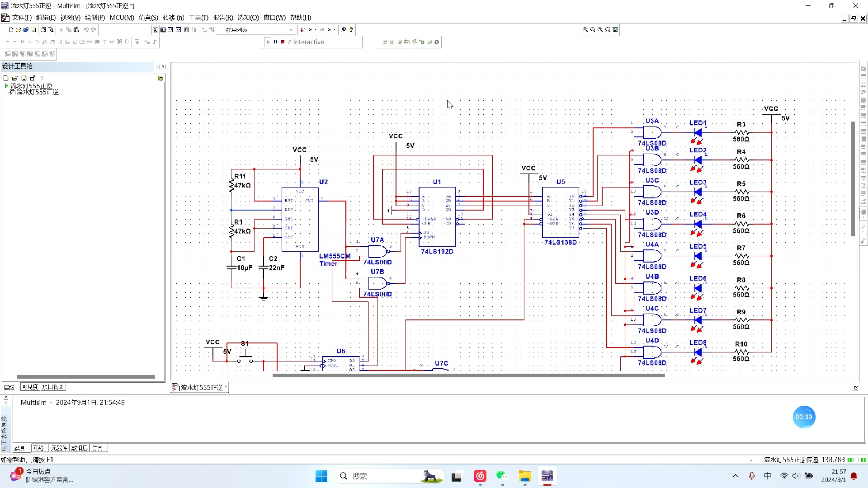This screenshot has width=868, height=488.
Task: Click the Paste icon in main toolbar
Action: [x=76, y=30]
